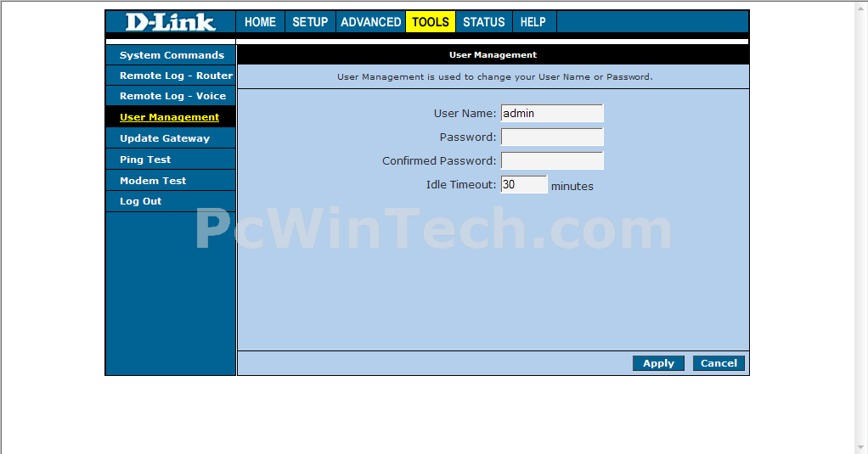Open the Update Gateway page

click(x=165, y=138)
